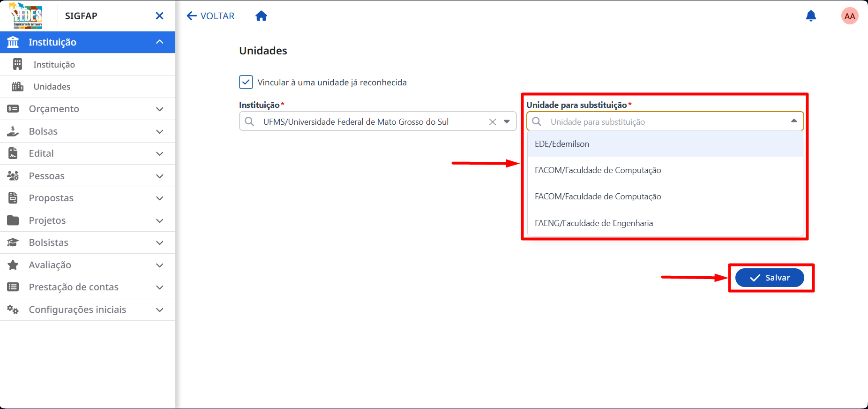Image resolution: width=868 pixels, height=409 pixels.
Task: Click the Avaliação star icon
Action: click(13, 265)
